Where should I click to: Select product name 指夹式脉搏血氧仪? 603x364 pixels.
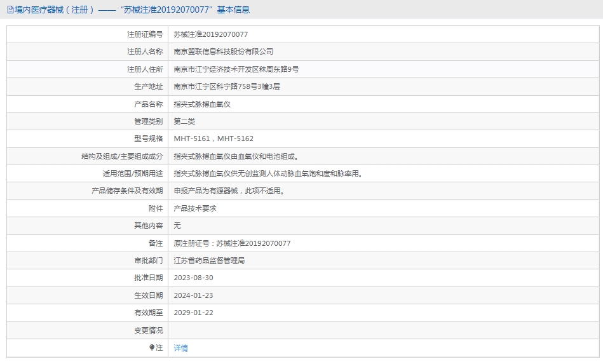tap(202, 104)
